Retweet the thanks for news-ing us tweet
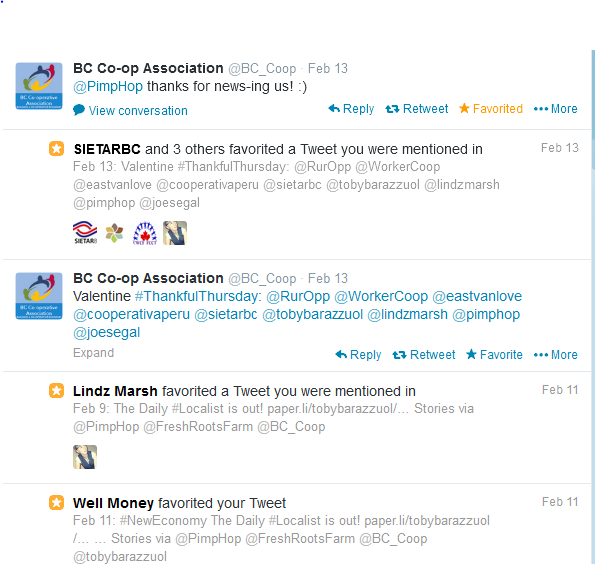The image size is (595, 564). [x=417, y=109]
